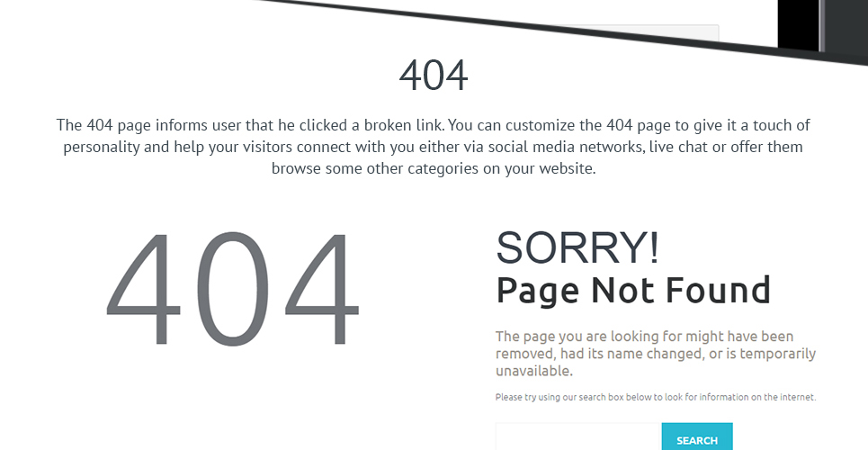Screen dimensions: 868x450
Task: Click 'temporarily unavailable' in gray paragraph
Action: (x=656, y=362)
